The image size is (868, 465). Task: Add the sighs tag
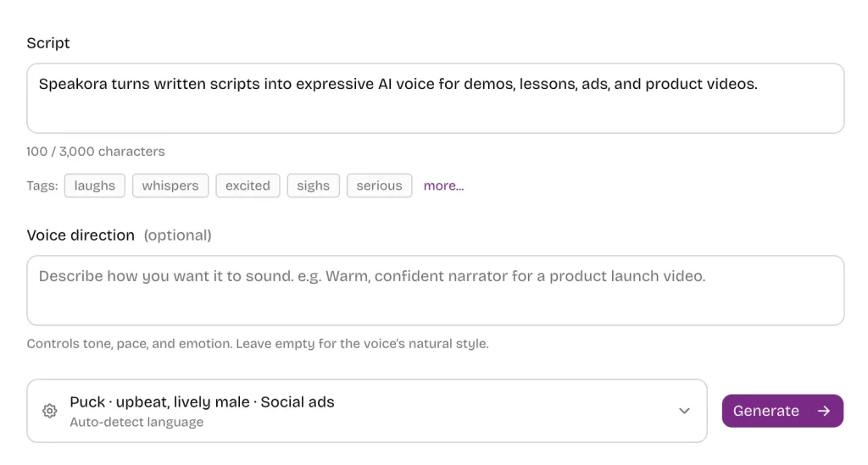click(314, 185)
